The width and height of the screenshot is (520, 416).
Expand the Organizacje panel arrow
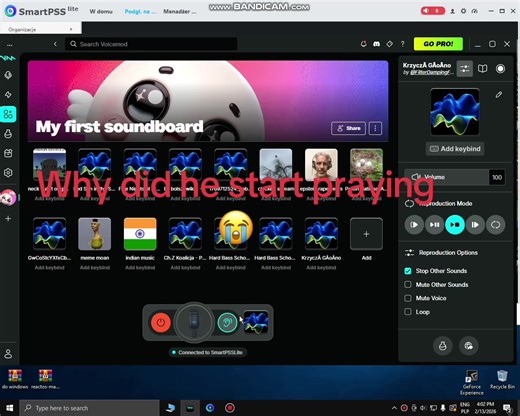pos(71,29)
